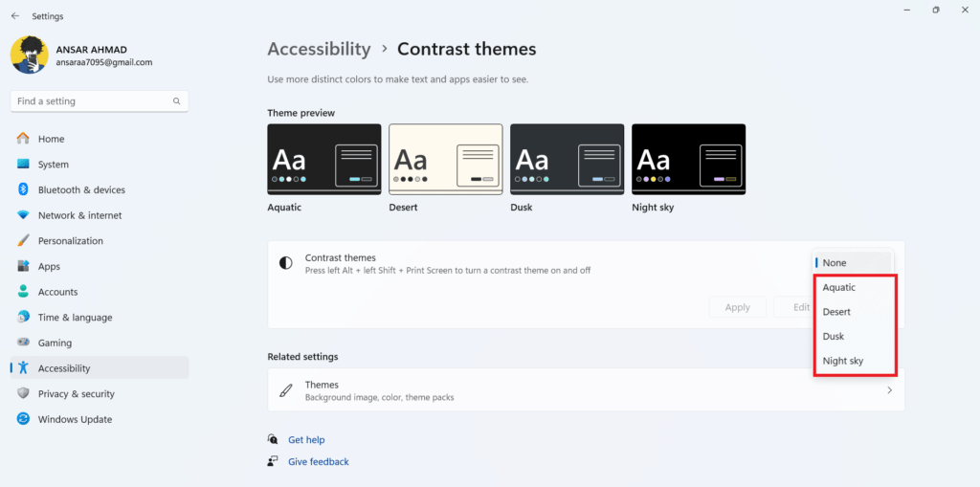Image resolution: width=980 pixels, height=487 pixels.
Task: Click System label in sidebar
Action: pyautogui.click(x=54, y=165)
